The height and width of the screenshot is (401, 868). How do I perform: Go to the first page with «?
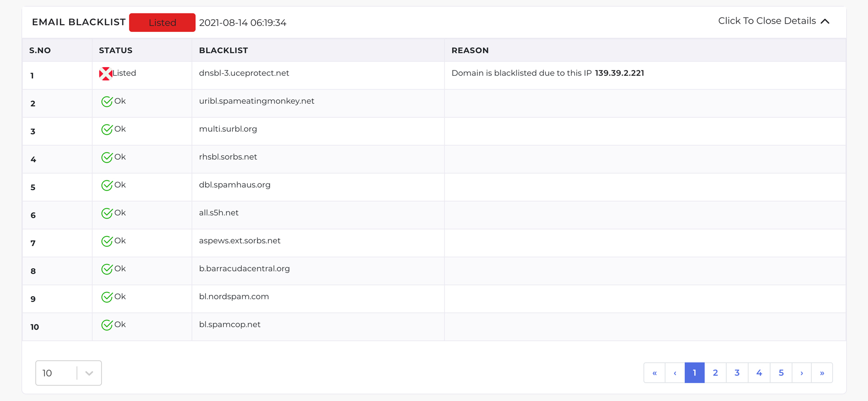pos(654,373)
